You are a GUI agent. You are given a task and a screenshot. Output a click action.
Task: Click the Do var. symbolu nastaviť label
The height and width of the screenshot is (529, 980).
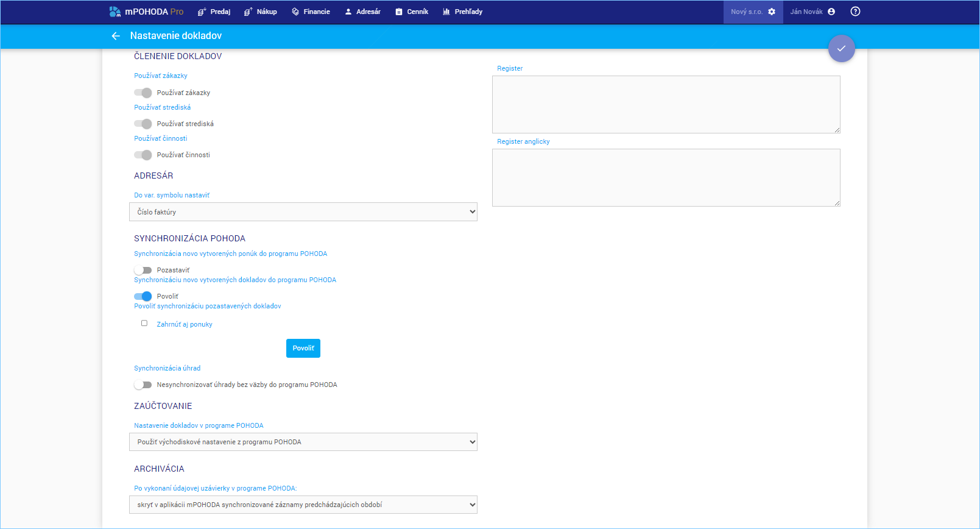point(172,195)
